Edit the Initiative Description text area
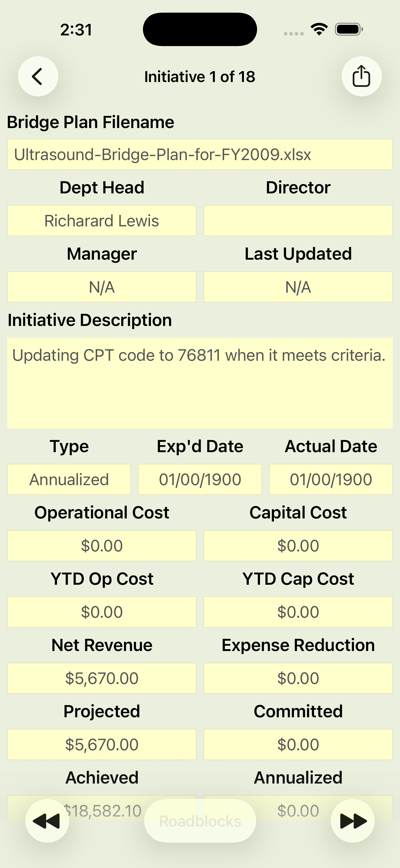 200,383
